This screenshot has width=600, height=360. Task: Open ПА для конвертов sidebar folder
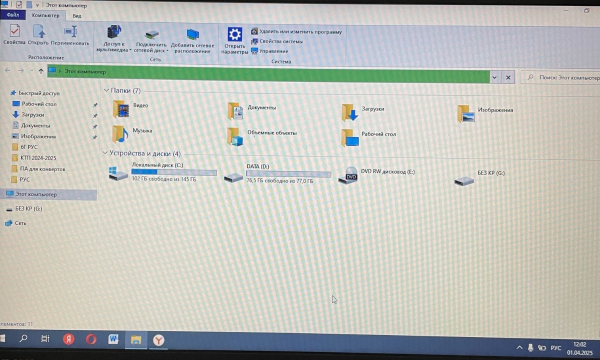38,168
